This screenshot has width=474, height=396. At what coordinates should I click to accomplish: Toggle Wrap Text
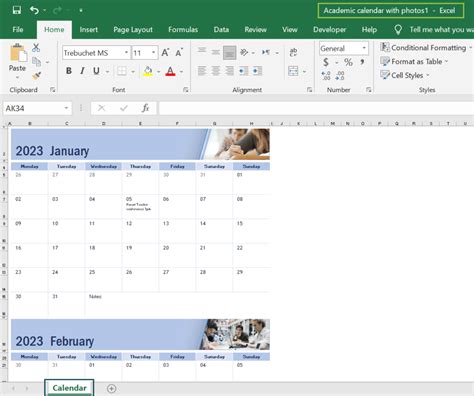(x=293, y=52)
